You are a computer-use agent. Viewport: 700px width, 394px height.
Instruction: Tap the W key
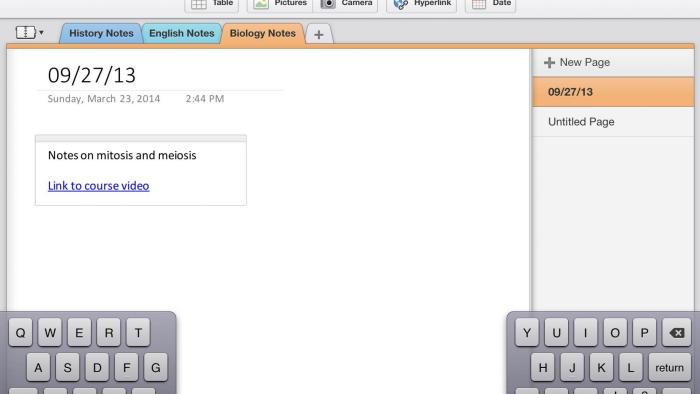point(50,332)
